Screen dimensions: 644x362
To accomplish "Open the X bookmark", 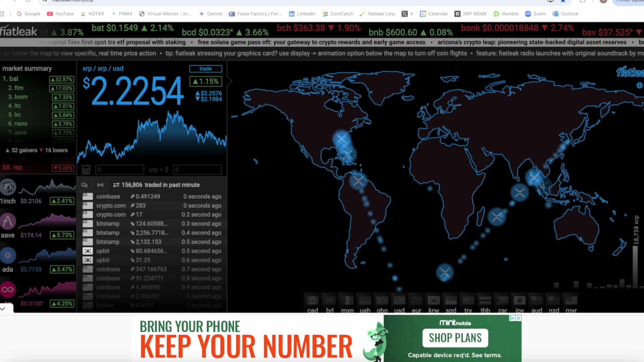I will point(408,14).
